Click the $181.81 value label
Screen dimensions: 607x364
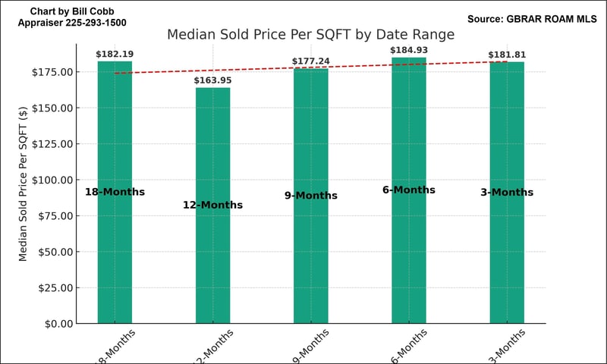506,55
